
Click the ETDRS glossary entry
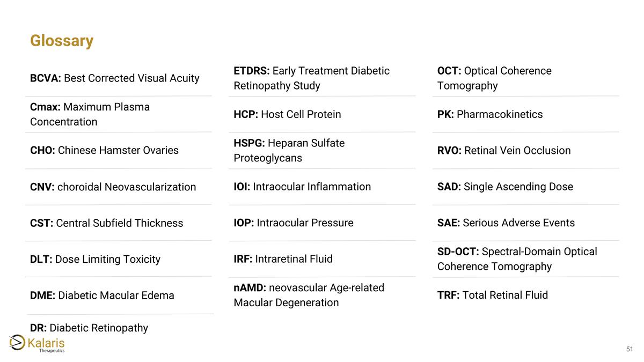(x=312, y=78)
